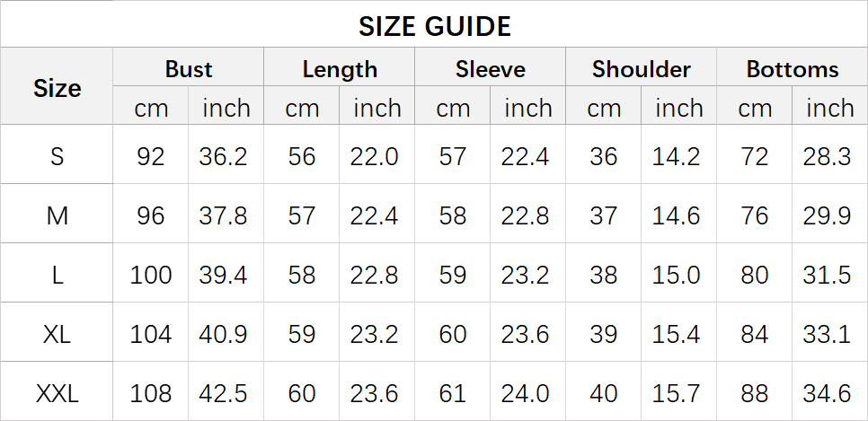Click the 34.6 inch bottoms value
The image size is (868, 421).
(x=827, y=393)
